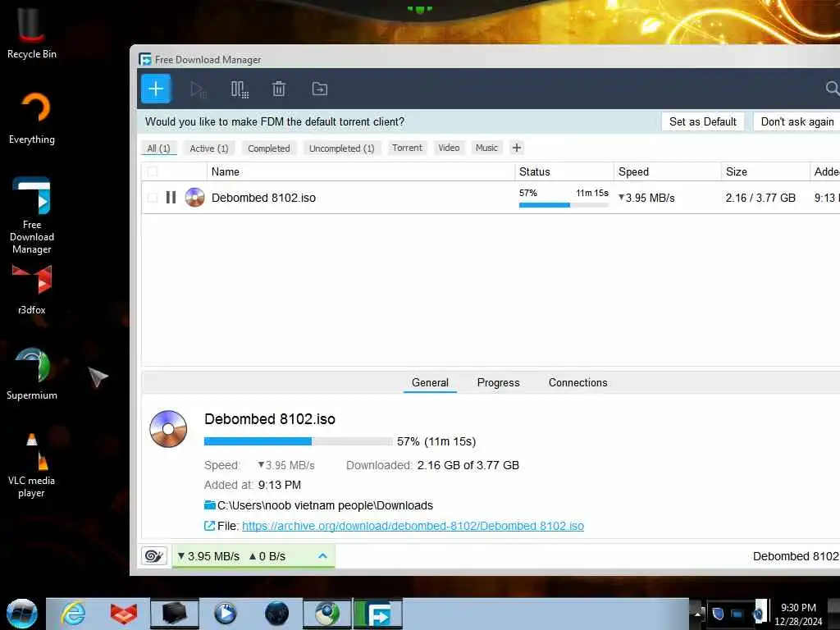Switch to the Progress details tab
This screenshot has width=840, height=630.
(498, 382)
